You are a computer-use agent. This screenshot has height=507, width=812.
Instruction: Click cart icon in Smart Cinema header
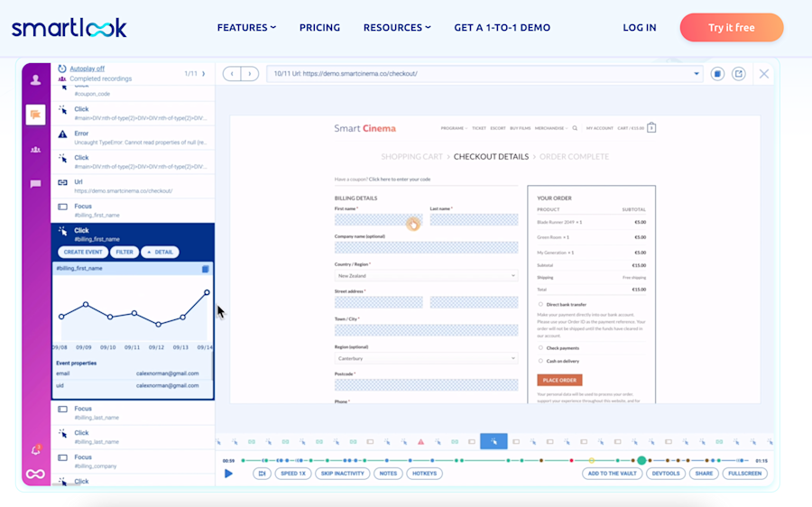(x=651, y=127)
